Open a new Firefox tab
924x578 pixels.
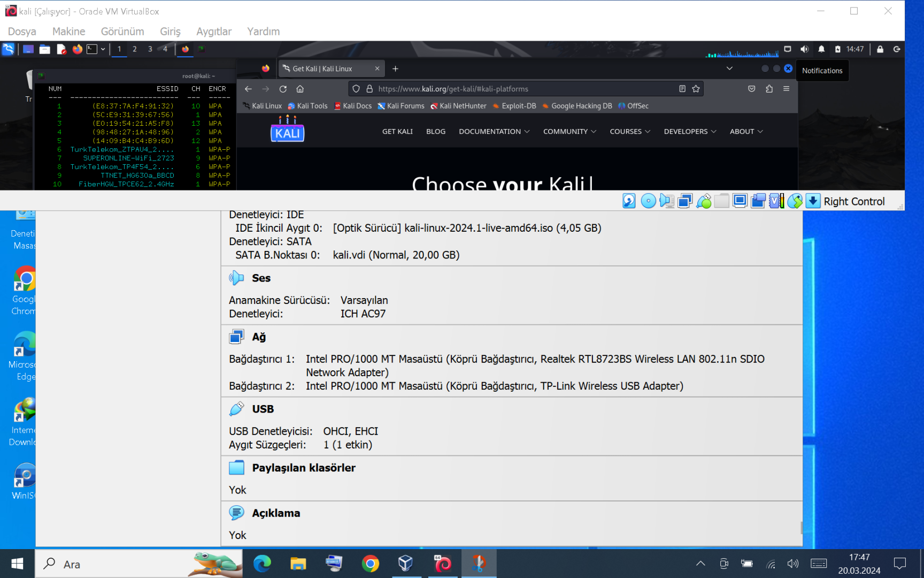pyautogui.click(x=395, y=69)
